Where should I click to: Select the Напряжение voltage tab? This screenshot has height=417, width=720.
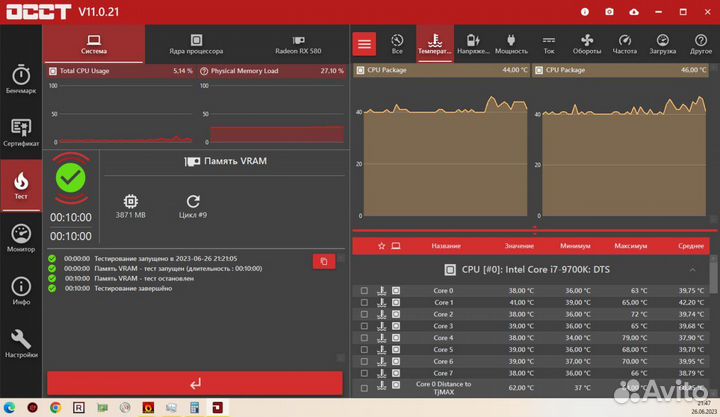pyautogui.click(x=473, y=44)
